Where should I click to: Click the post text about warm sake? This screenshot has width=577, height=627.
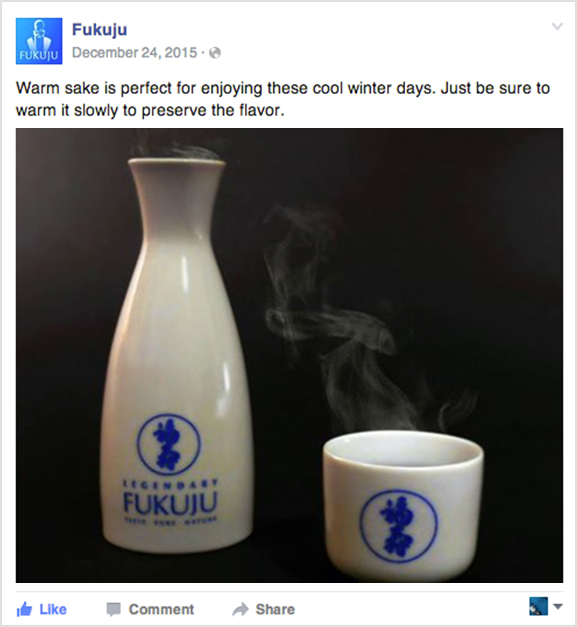pyautogui.click(x=283, y=99)
